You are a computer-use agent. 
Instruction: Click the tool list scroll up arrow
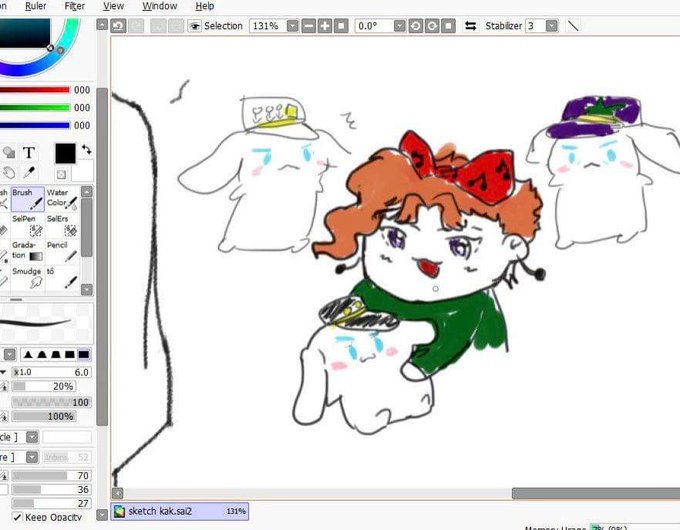coord(87,192)
